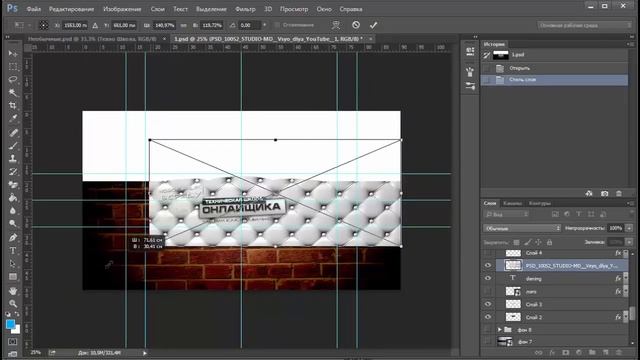Expand effects on the dening layer

626,278
